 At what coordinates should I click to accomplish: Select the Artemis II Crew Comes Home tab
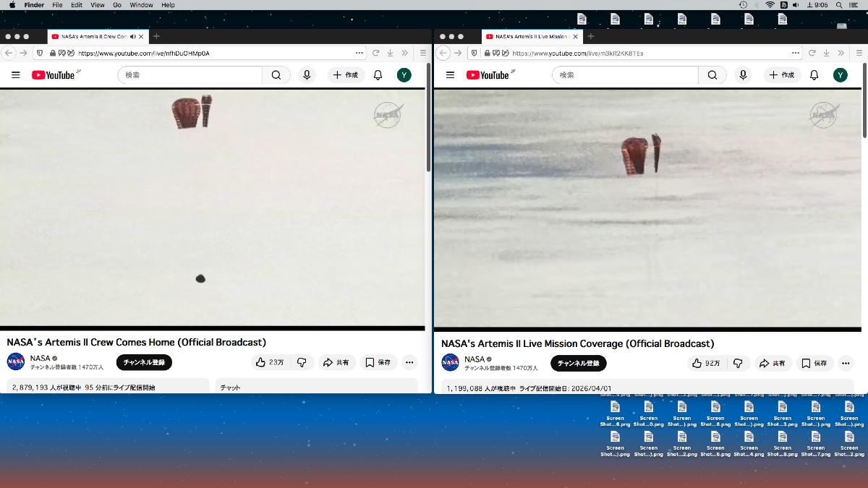pyautogui.click(x=97, y=36)
